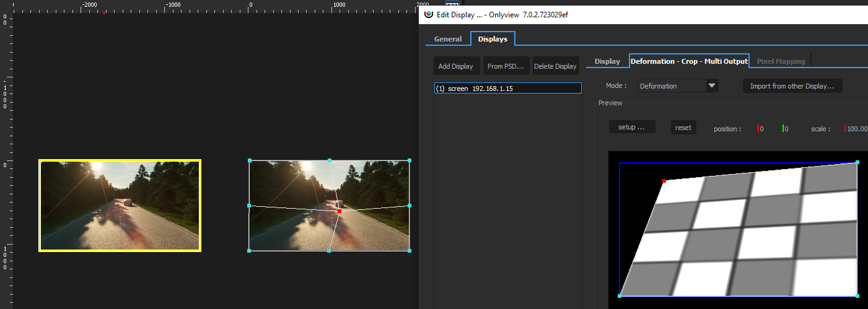
Task: Click the red position X value field
Action: 762,129
